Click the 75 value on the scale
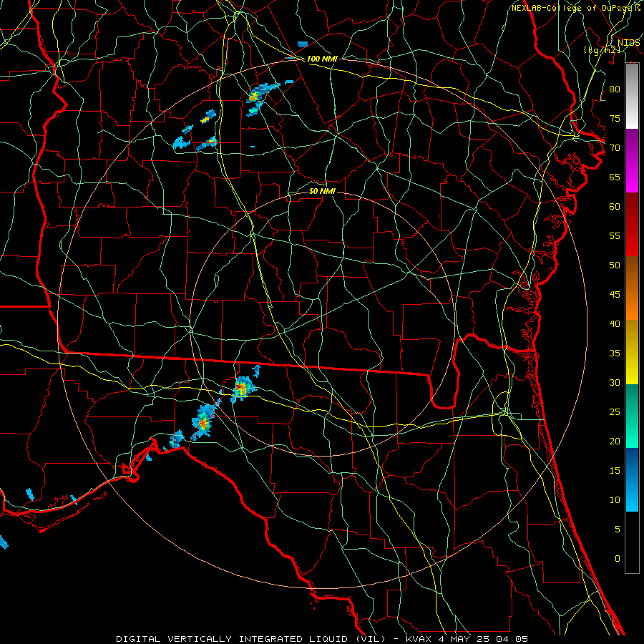This screenshot has height=644, width=644. (615, 119)
